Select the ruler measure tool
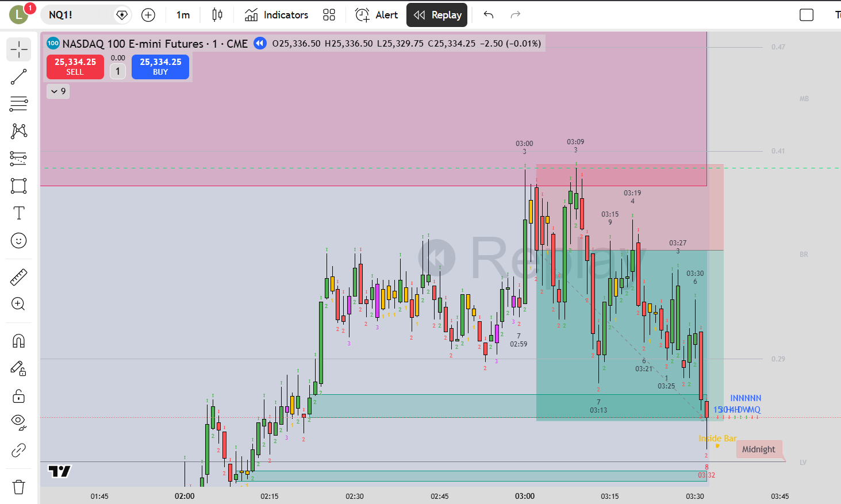Image resolution: width=841 pixels, height=504 pixels. [19, 277]
